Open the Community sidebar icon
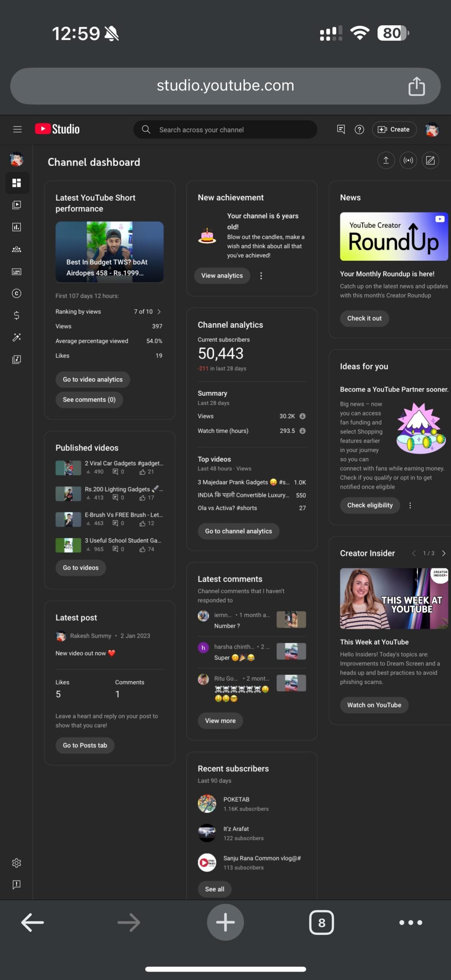The image size is (451, 980). [16, 249]
